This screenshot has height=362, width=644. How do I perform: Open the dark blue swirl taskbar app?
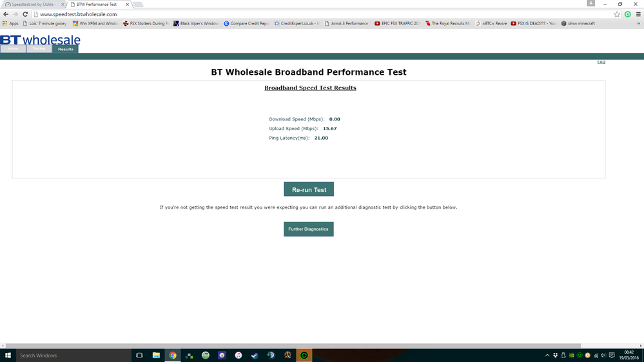pos(271,356)
